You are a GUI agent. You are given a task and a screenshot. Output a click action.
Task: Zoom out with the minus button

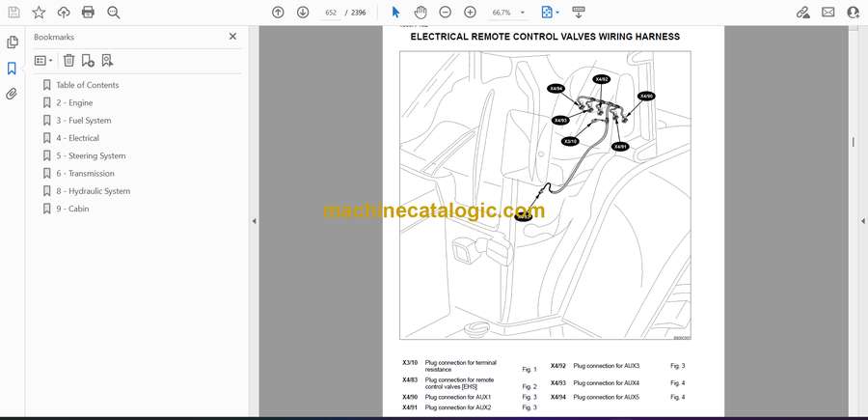[x=445, y=13]
